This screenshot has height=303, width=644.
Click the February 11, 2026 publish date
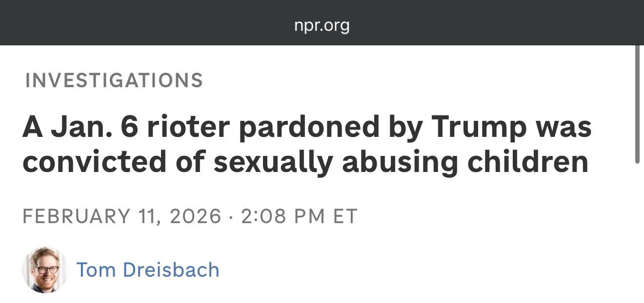pyautogui.click(x=122, y=216)
